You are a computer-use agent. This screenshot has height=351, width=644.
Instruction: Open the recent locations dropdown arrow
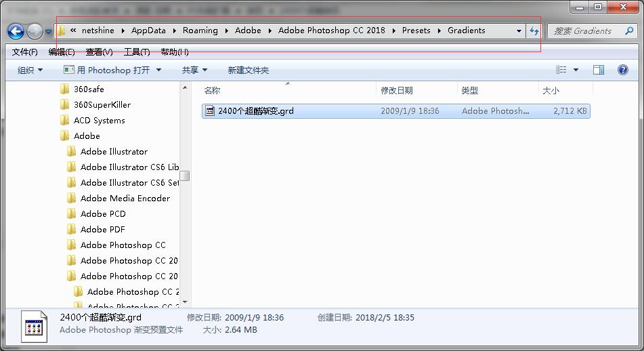click(49, 31)
